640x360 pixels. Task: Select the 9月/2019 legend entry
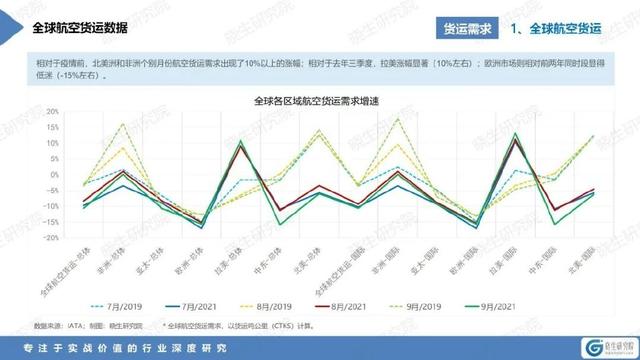coord(416,307)
